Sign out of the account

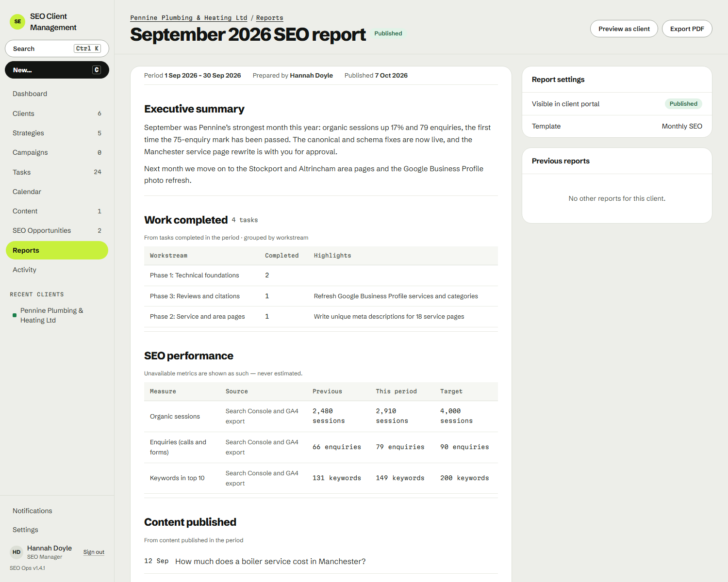click(x=94, y=552)
